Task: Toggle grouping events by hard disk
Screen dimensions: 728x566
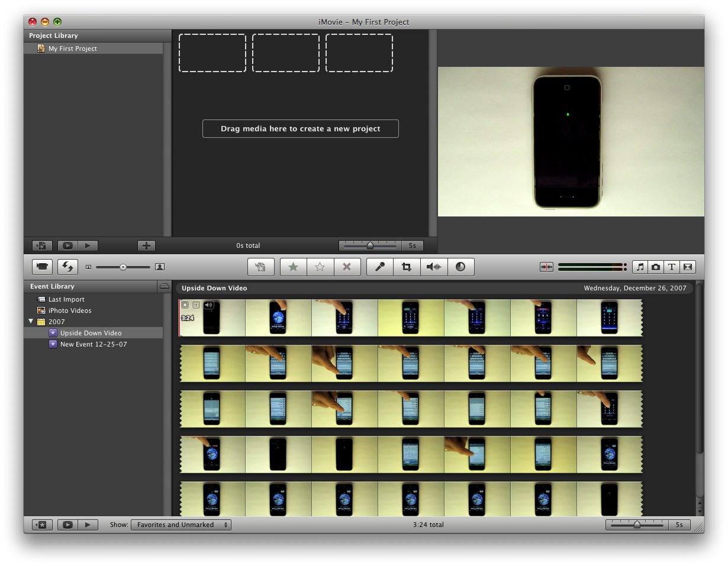Action: click(165, 286)
